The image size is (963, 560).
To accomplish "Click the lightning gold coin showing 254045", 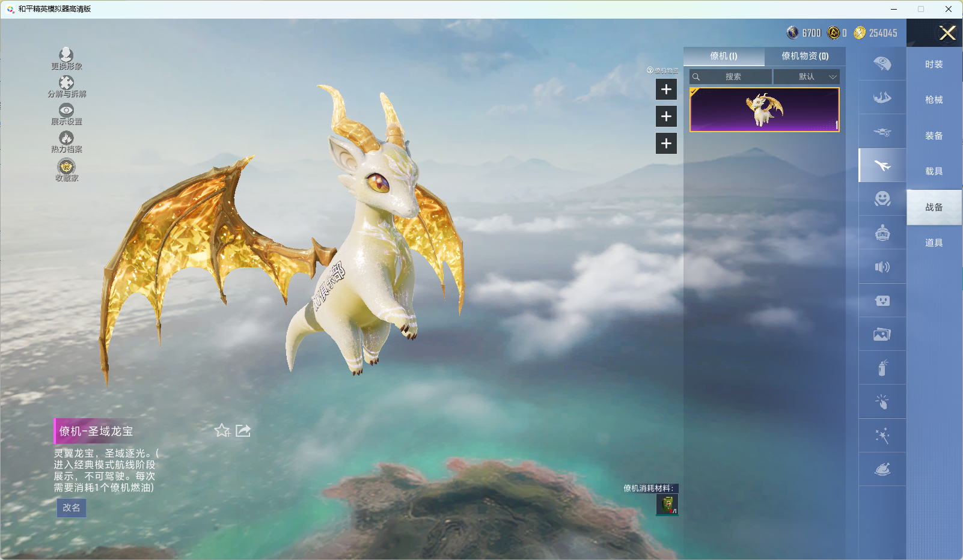I will (x=860, y=32).
